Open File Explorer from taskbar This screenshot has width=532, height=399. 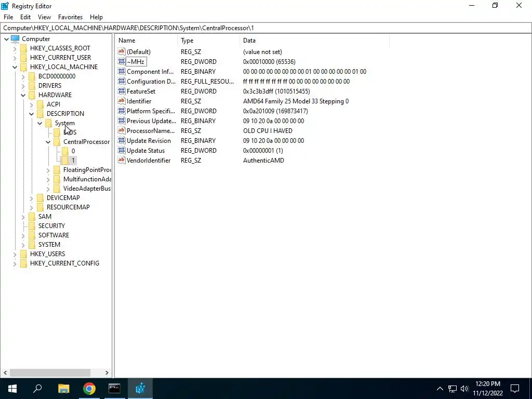pyautogui.click(x=63, y=389)
